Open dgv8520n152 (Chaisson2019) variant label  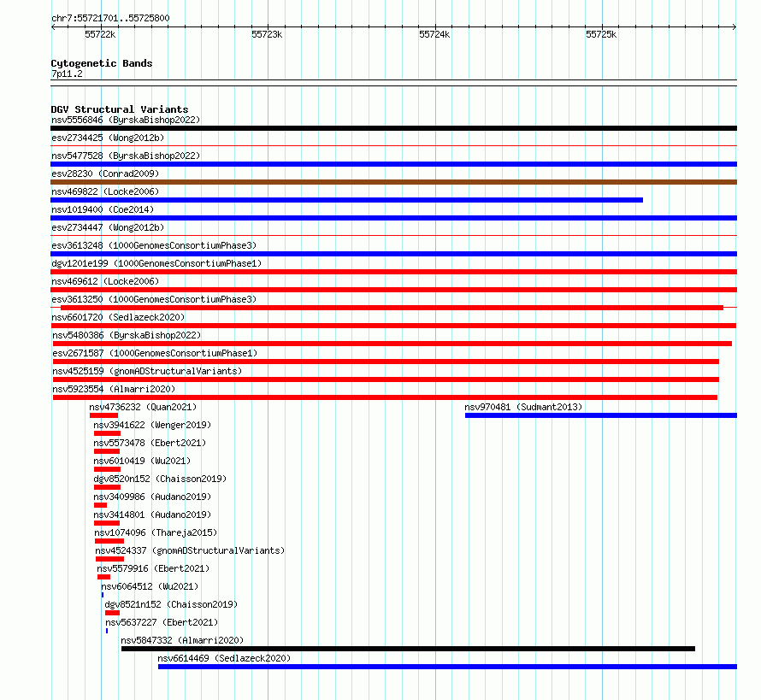(160, 479)
